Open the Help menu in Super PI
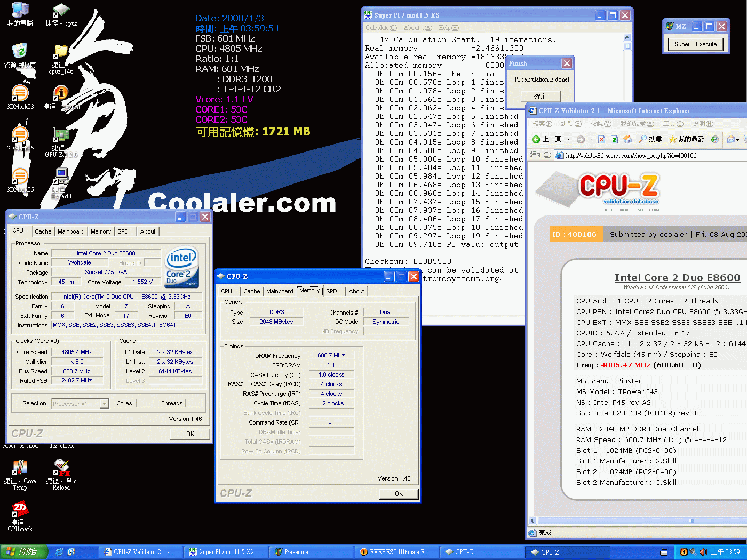The height and width of the screenshot is (560, 747). tap(449, 28)
